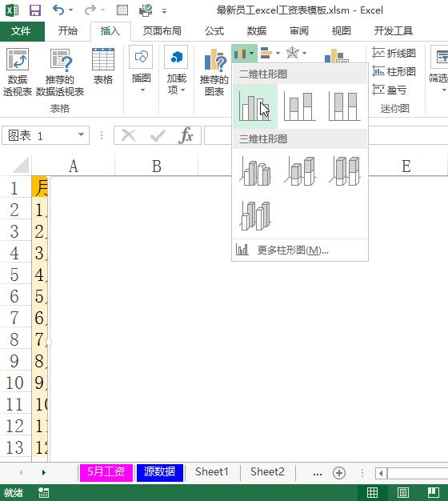Switch to the 源数据 sheet tab
Viewport: 448px width, 501px height.
coord(160,472)
